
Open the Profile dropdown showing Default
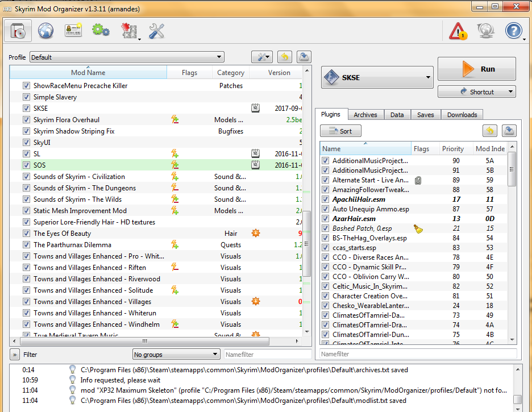coord(127,57)
